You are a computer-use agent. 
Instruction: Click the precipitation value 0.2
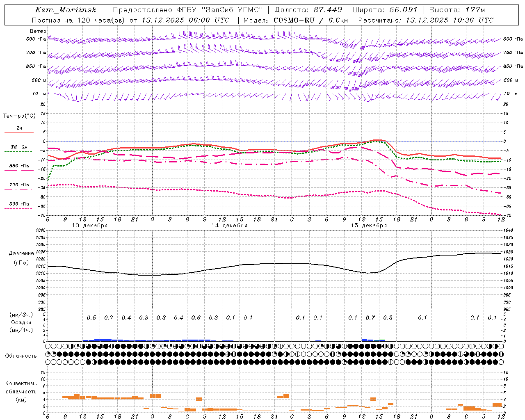tap(388, 317)
